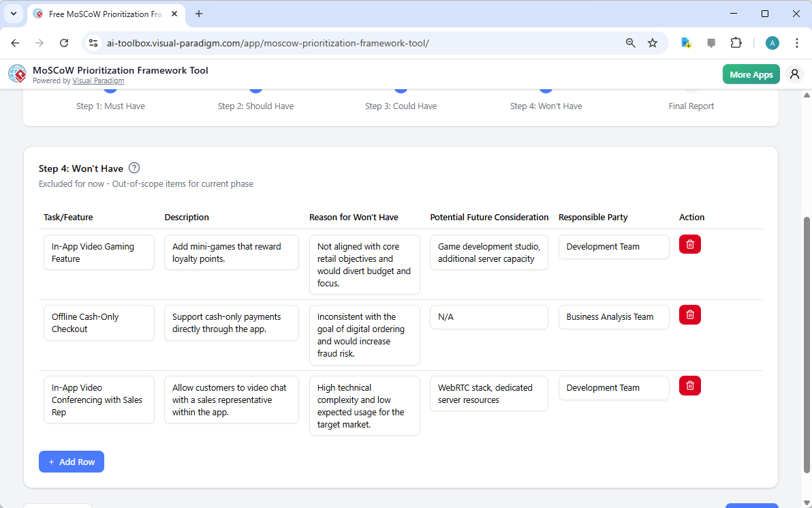Image resolution: width=812 pixels, height=508 pixels.
Task: Click the Add Row button
Action: pyautogui.click(x=71, y=462)
